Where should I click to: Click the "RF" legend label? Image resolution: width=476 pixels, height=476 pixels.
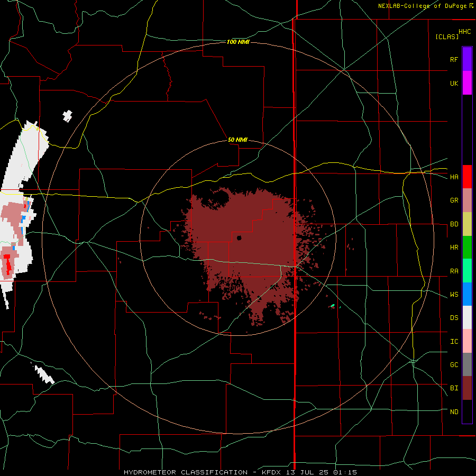pyautogui.click(x=454, y=59)
